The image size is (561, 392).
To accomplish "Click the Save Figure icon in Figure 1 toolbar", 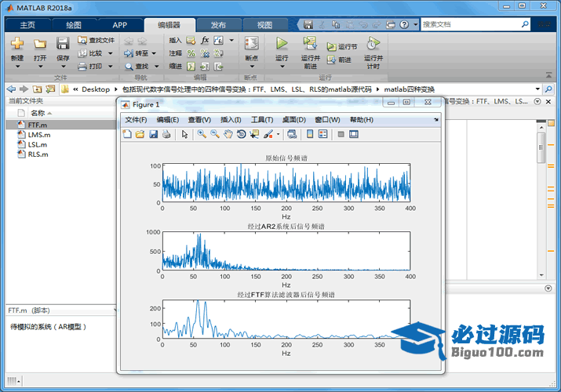I will [153, 134].
